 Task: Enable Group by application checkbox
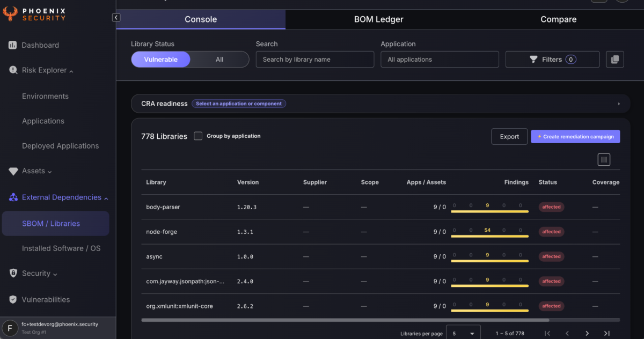click(x=198, y=136)
